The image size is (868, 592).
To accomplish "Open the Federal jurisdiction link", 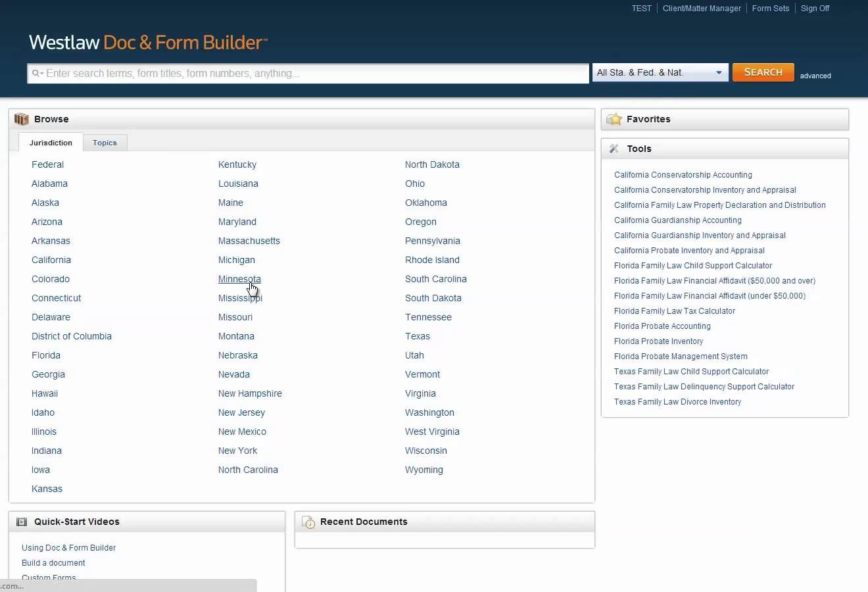I will pos(47,164).
